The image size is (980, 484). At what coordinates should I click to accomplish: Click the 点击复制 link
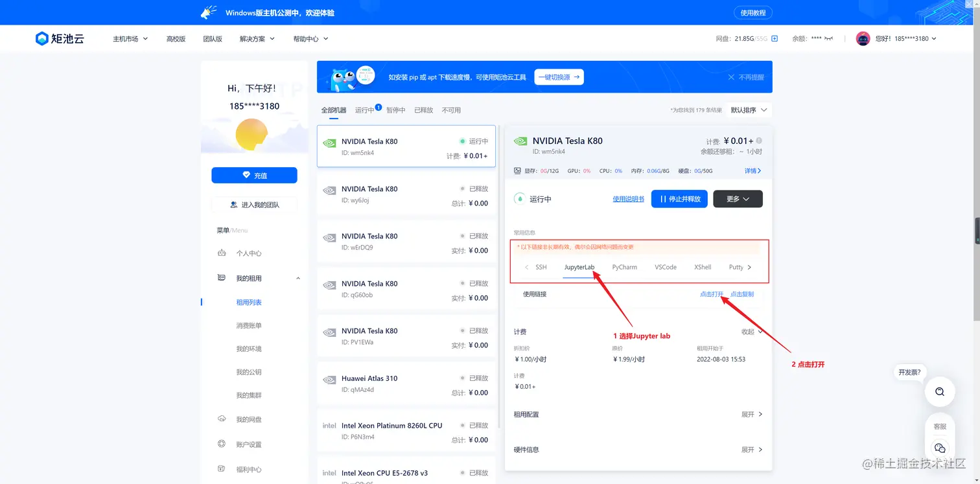[x=742, y=294]
